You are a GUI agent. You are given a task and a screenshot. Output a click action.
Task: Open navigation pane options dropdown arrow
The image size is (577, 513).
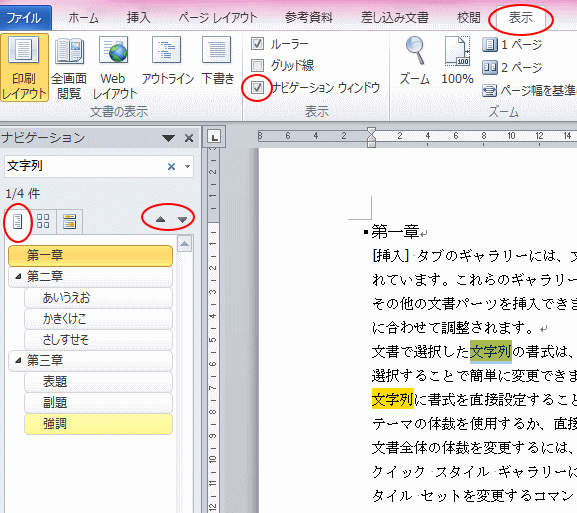click(168, 138)
